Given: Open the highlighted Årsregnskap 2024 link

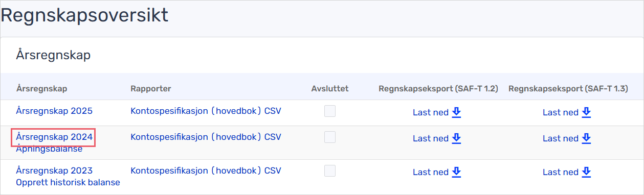Looking at the screenshot, I should click(x=54, y=137).
